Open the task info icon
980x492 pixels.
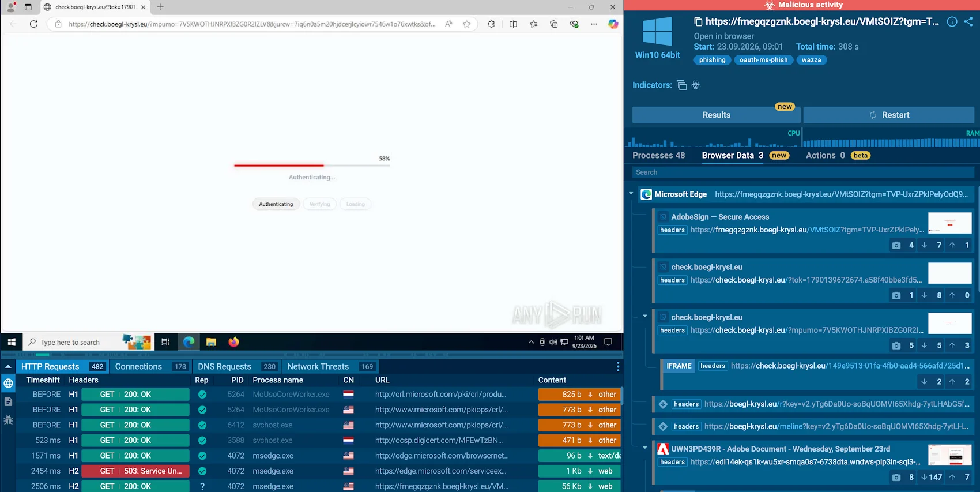[x=952, y=22]
